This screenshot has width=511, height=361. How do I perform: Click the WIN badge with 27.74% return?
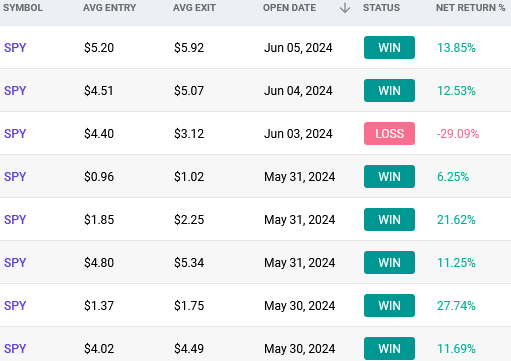(389, 306)
